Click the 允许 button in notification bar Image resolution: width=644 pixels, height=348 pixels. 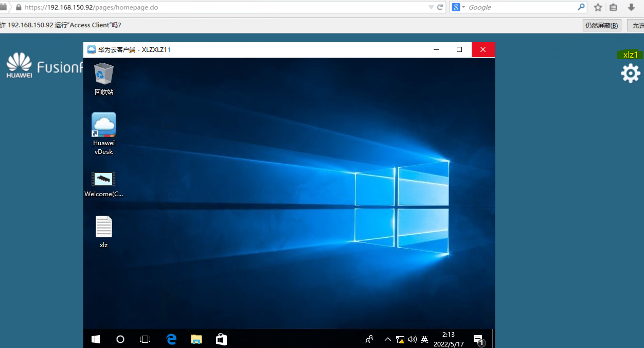click(x=637, y=25)
